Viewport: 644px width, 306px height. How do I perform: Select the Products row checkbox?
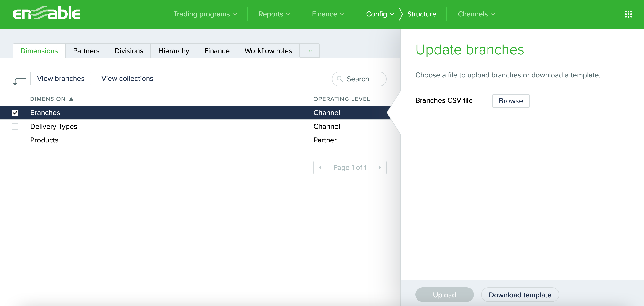[15, 140]
